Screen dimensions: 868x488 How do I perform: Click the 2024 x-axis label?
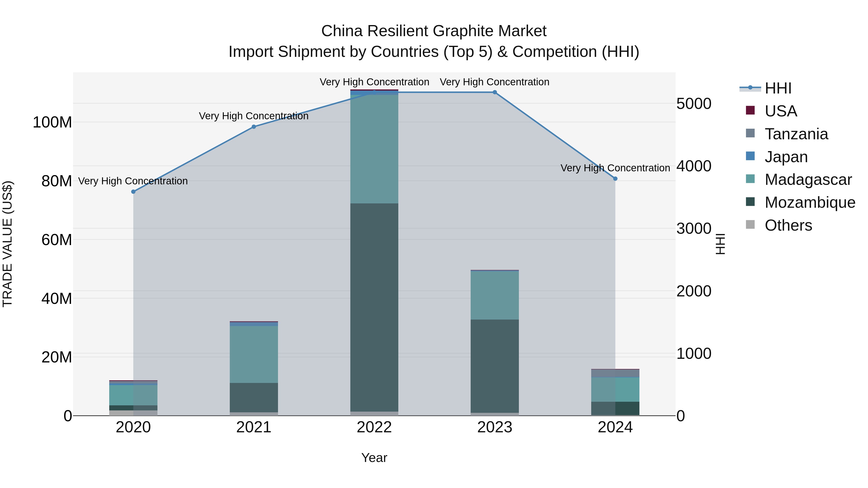(615, 427)
